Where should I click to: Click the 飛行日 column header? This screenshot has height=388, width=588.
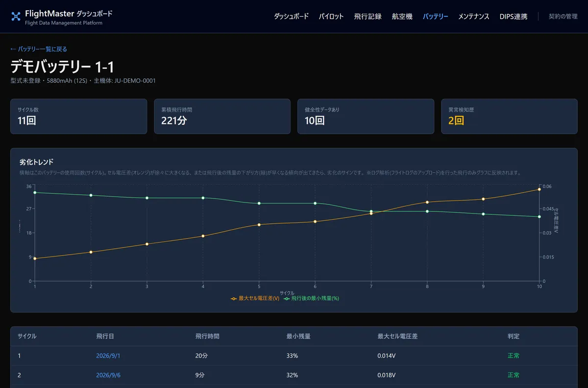tap(105, 336)
